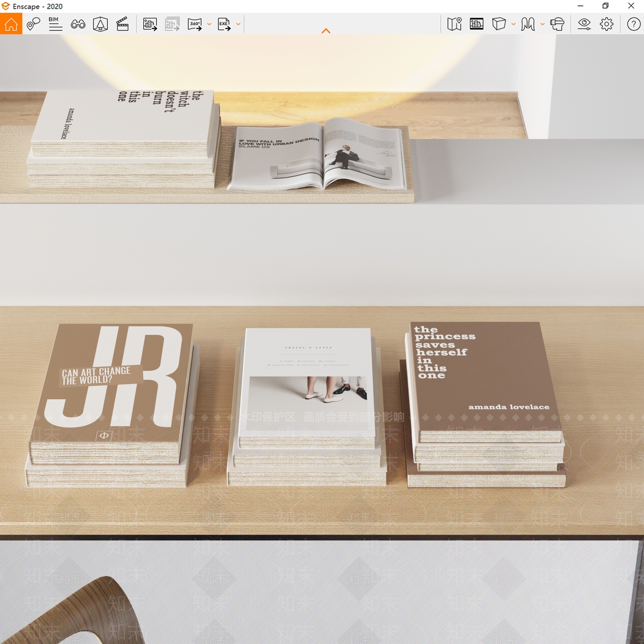Open General Settings gear icon

point(607,24)
